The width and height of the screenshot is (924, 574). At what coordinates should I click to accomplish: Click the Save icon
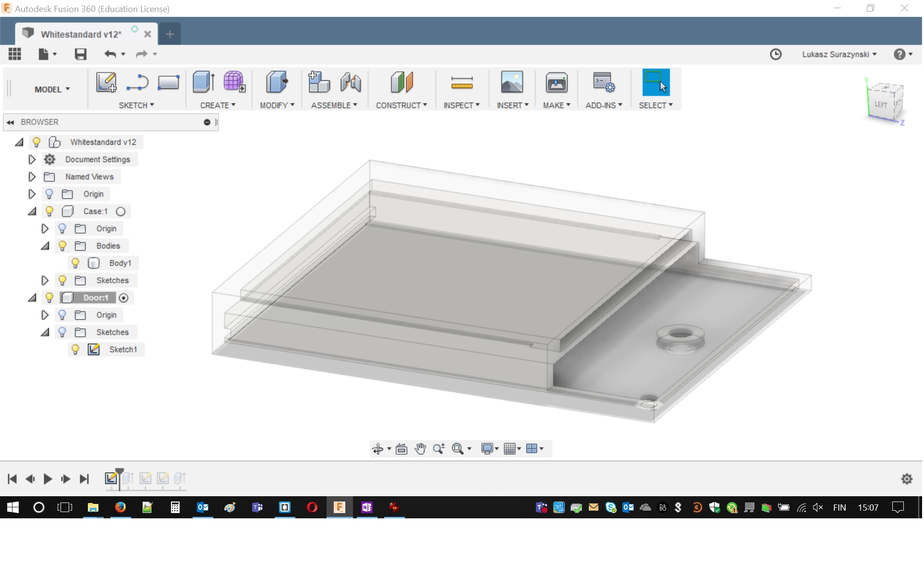coord(81,54)
